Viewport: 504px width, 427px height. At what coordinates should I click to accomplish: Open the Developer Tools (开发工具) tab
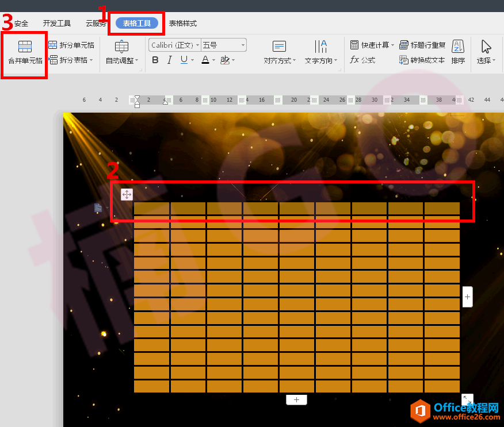[57, 23]
